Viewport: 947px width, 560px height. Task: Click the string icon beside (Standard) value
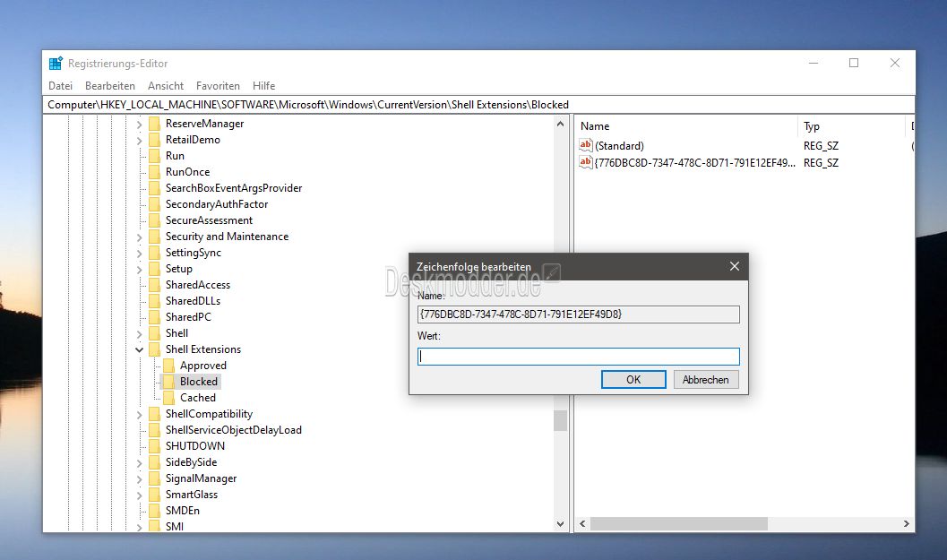(x=586, y=145)
